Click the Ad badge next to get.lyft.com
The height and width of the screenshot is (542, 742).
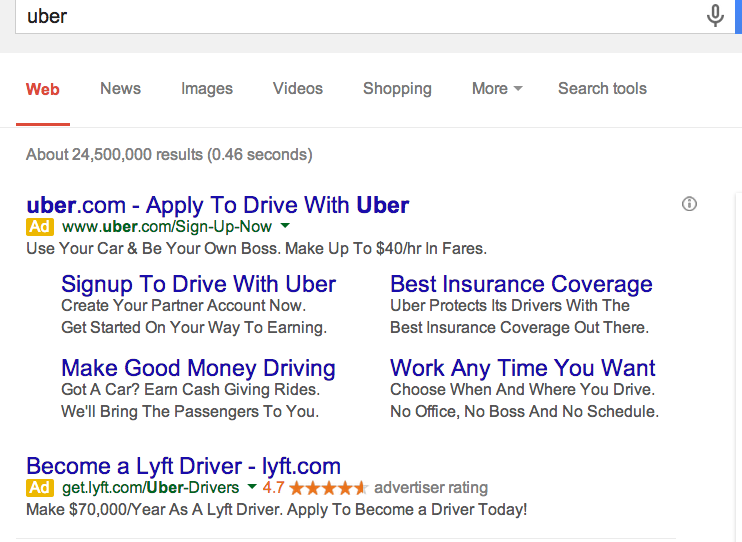click(40, 488)
